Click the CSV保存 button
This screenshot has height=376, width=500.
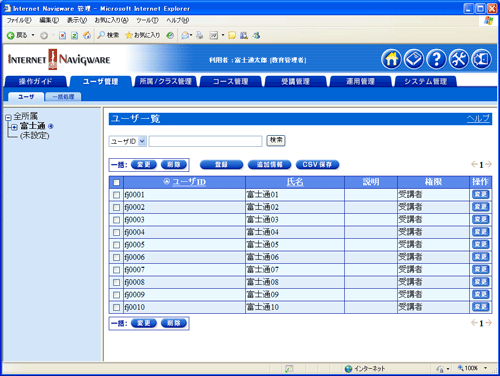[x=317, y=164]
